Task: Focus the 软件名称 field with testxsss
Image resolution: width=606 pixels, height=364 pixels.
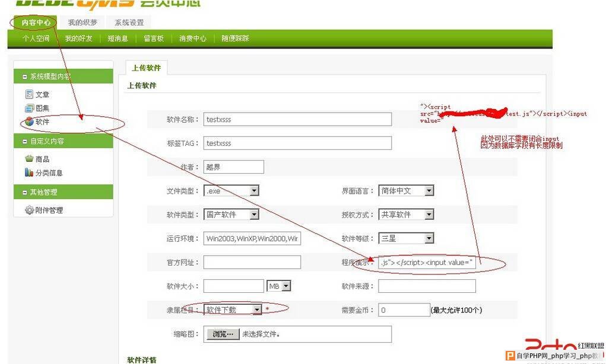Action: [x=297, y=119]
